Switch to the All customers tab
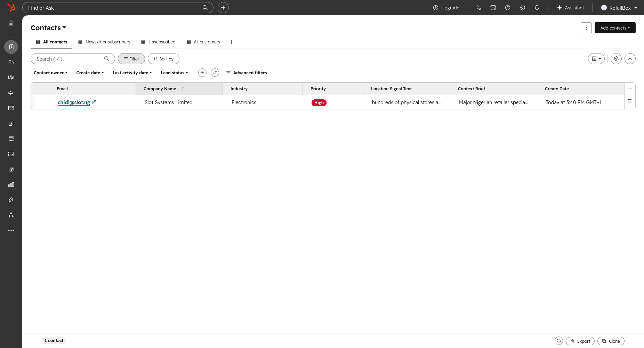 pos(203,42)
